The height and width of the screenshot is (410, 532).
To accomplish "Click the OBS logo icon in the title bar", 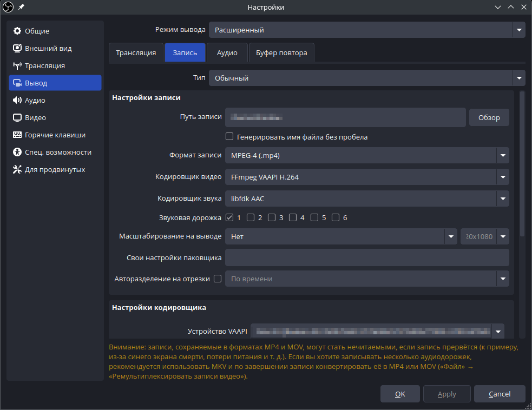I will coord(8,7).
